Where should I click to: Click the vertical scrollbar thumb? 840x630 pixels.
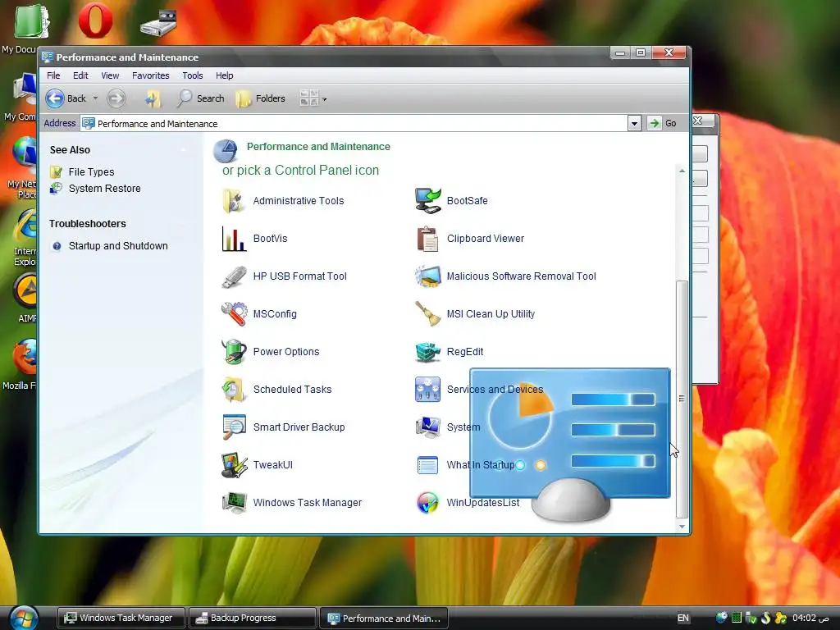coord(682,399)
